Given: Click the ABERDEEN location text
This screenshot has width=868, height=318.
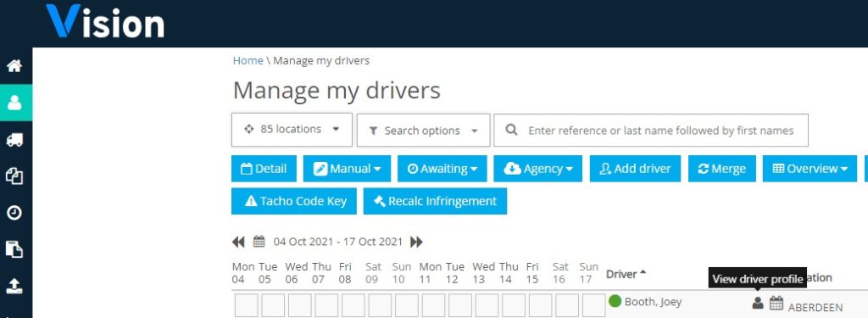Looking at the screenshot, I should point(815,308).
